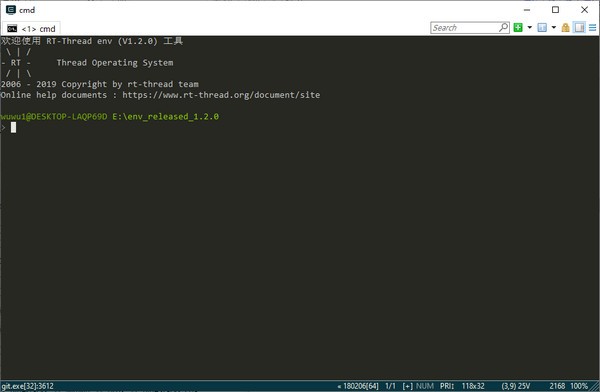Click the 118x32 console size field
Screen dimensions: 600x392
click(x=473, y=386)
